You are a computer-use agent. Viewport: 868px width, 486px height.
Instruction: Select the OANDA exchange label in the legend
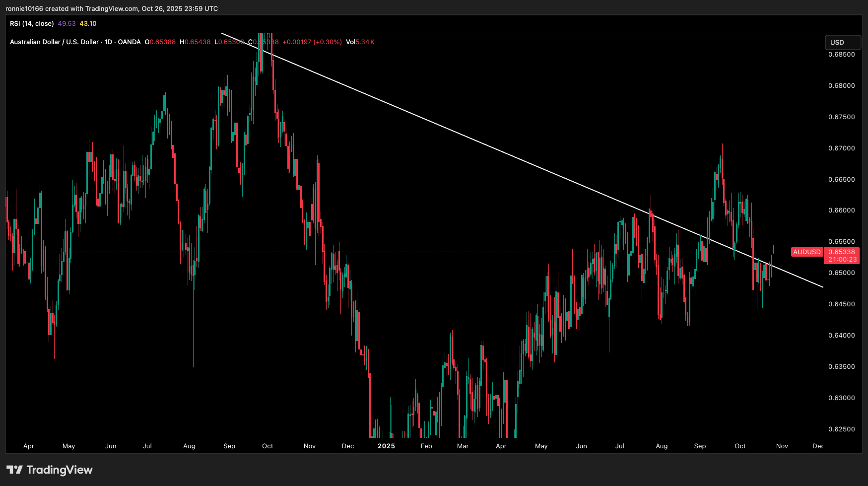click(x=130, y=42)
